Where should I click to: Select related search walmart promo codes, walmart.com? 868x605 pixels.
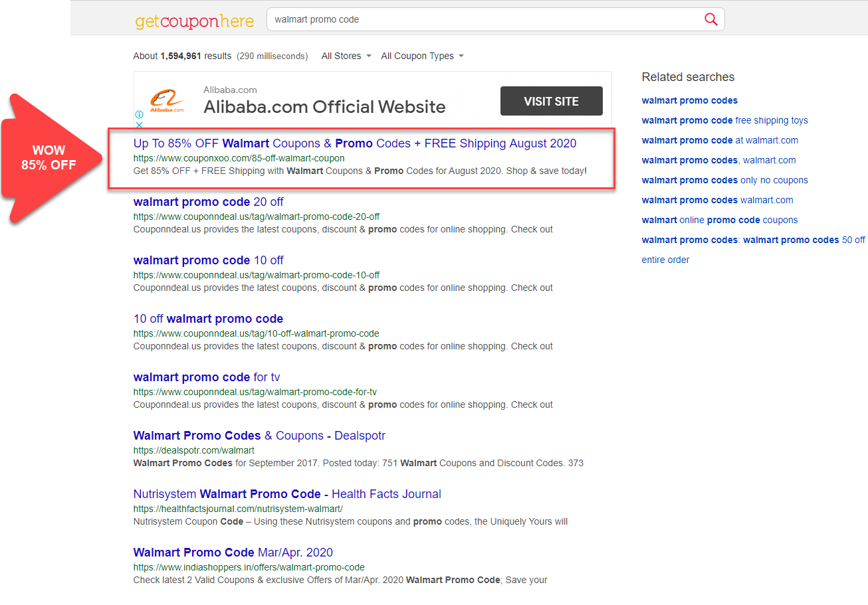(x=719, y=160)
